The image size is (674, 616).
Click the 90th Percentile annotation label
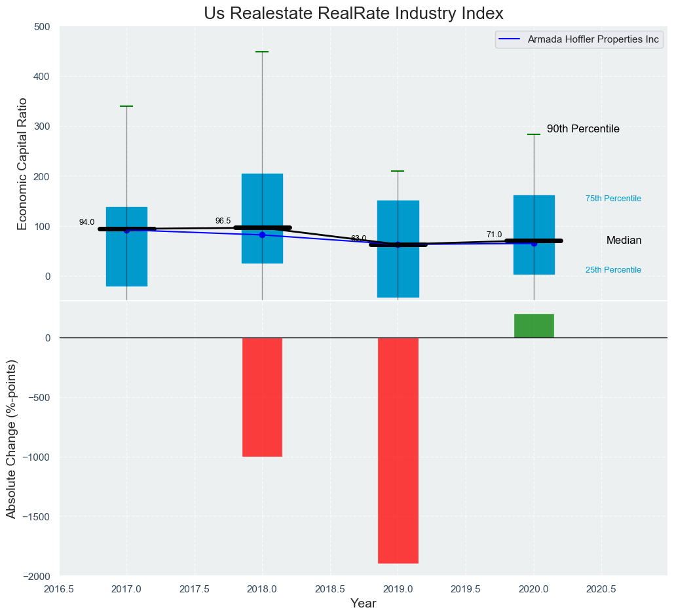coord(583,129)
